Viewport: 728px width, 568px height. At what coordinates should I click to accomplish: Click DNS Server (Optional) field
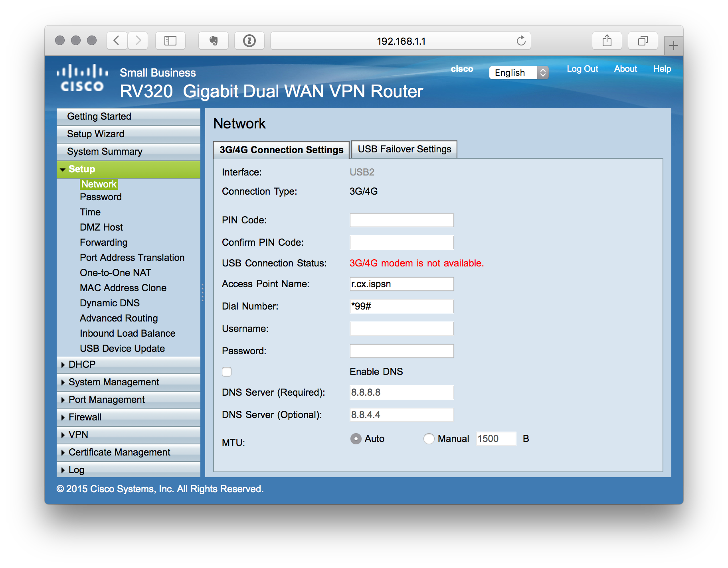pyautogui.click(x=402, y=415)
